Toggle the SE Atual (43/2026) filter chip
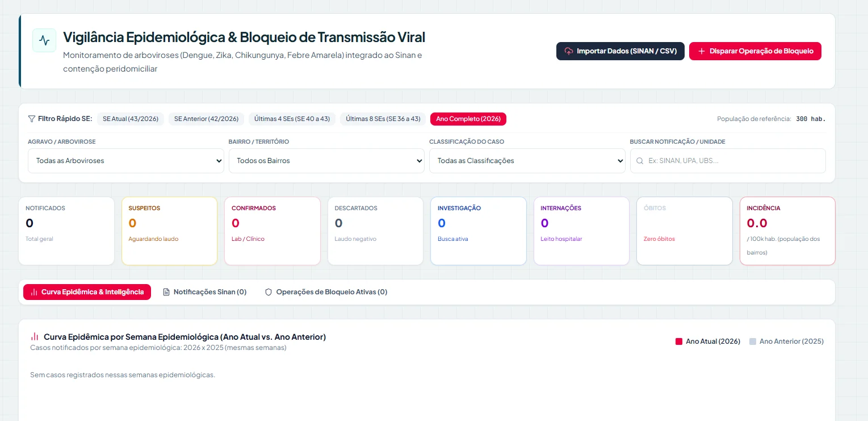Screen dimensions: 868x421 (x=131, y=119)
